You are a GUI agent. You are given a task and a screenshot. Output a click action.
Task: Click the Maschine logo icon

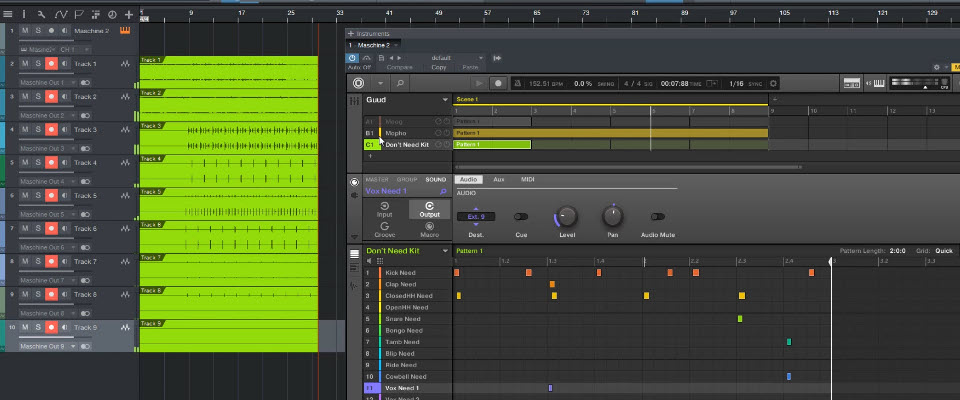(359, 83)
